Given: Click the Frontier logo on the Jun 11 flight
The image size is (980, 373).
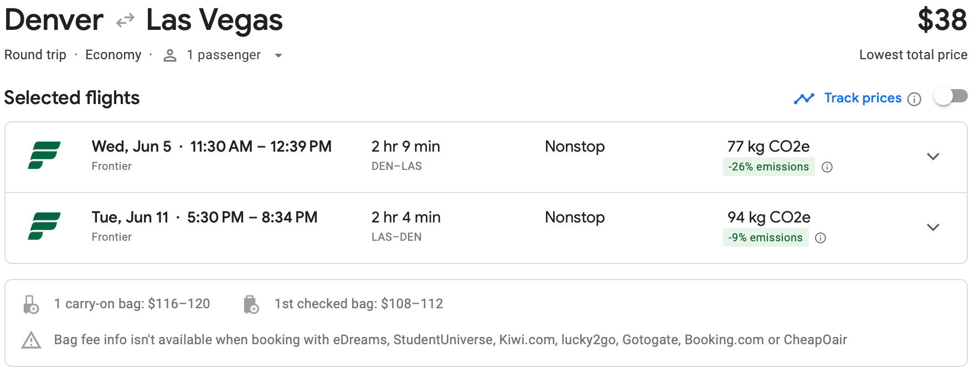Looking at the screenshot, I should [x=44, y=226].
